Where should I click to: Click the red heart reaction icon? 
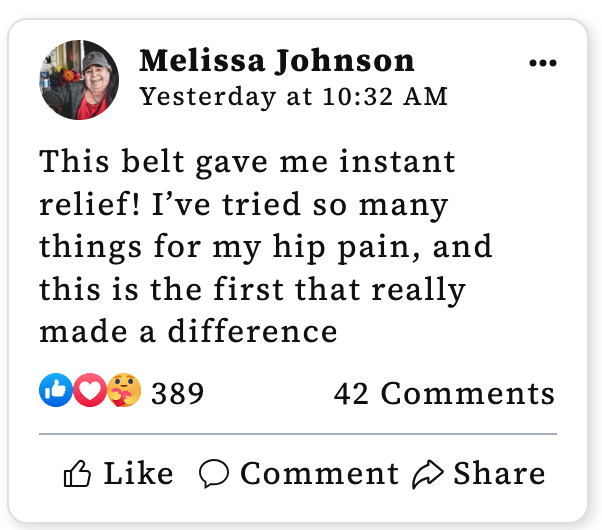89,391
